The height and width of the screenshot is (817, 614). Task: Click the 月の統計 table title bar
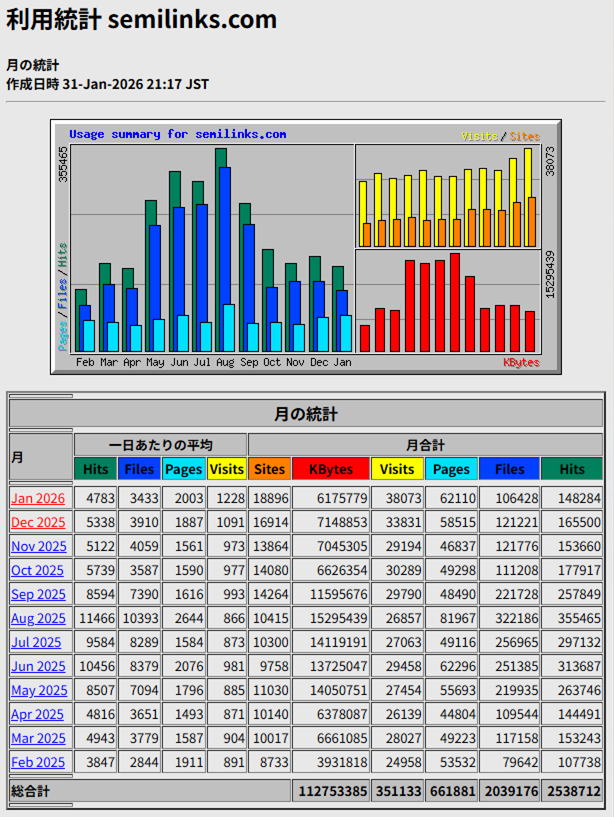306,413
